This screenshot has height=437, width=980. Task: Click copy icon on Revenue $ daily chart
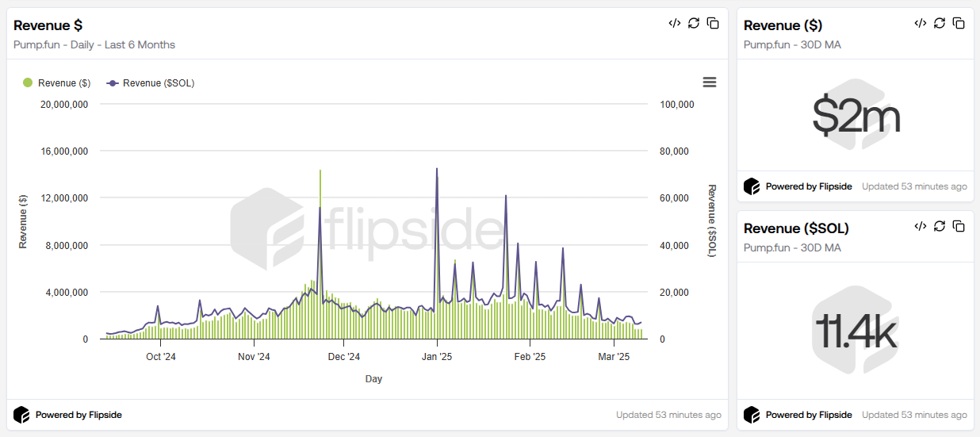coord(713,23)
